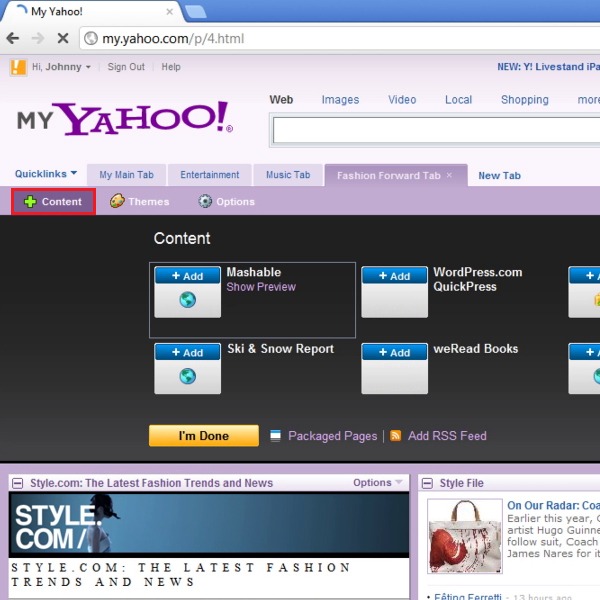The image size is (600, 600).
Task: Click the browser back arrow
Action: pyautogui.click(x=13, y=38)
